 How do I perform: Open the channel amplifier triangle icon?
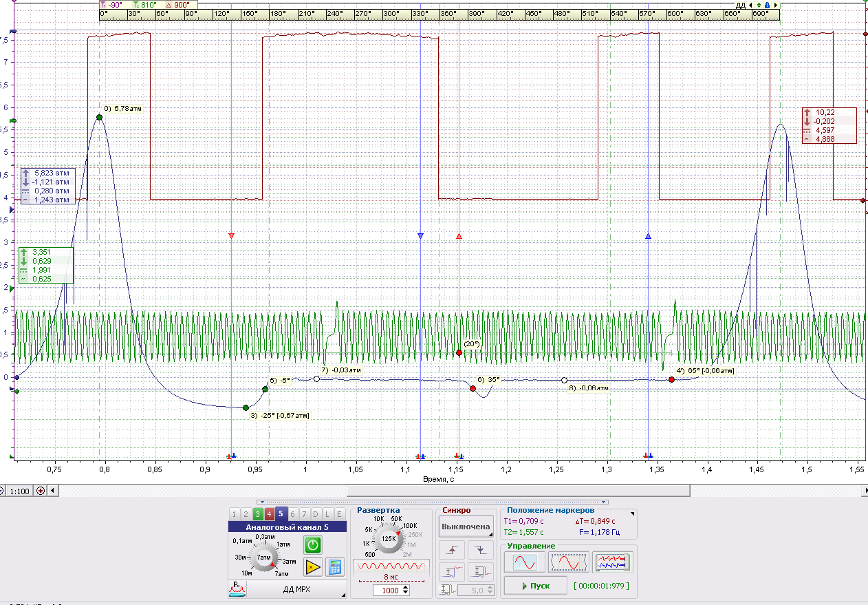tap(313, 567)
